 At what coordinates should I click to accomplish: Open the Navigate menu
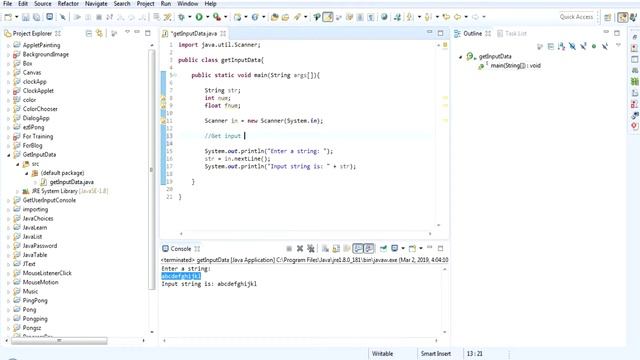tap(96, 4)
